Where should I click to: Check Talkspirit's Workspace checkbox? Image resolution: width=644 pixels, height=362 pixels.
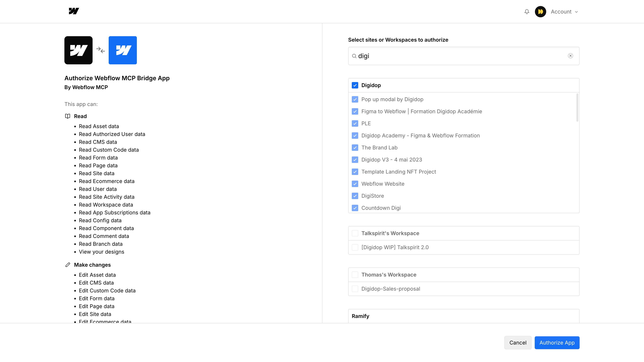(x=355, y=233)
